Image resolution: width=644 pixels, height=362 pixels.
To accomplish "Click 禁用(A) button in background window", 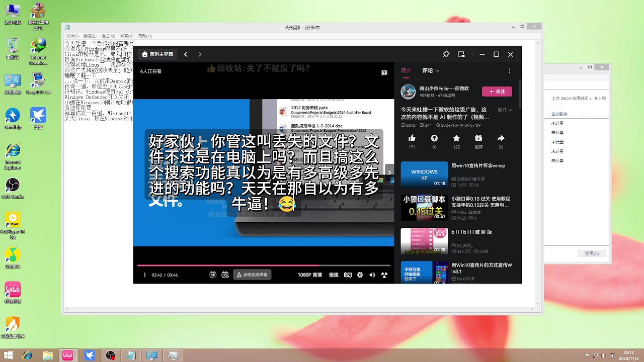I will point(592,253).
